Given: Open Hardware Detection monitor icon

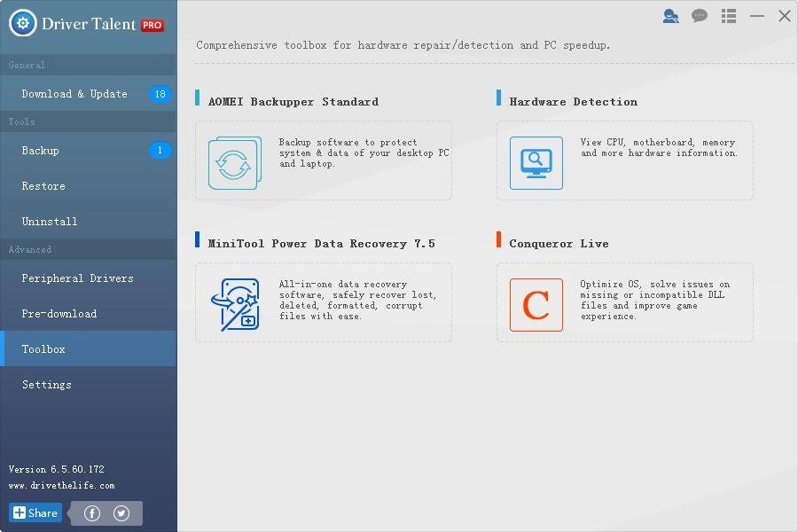Looking at the screenshot, I should coord(536,163).
